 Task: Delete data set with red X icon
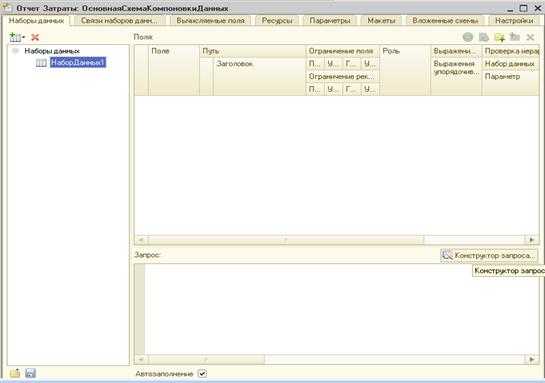click(x=35, y=37)
